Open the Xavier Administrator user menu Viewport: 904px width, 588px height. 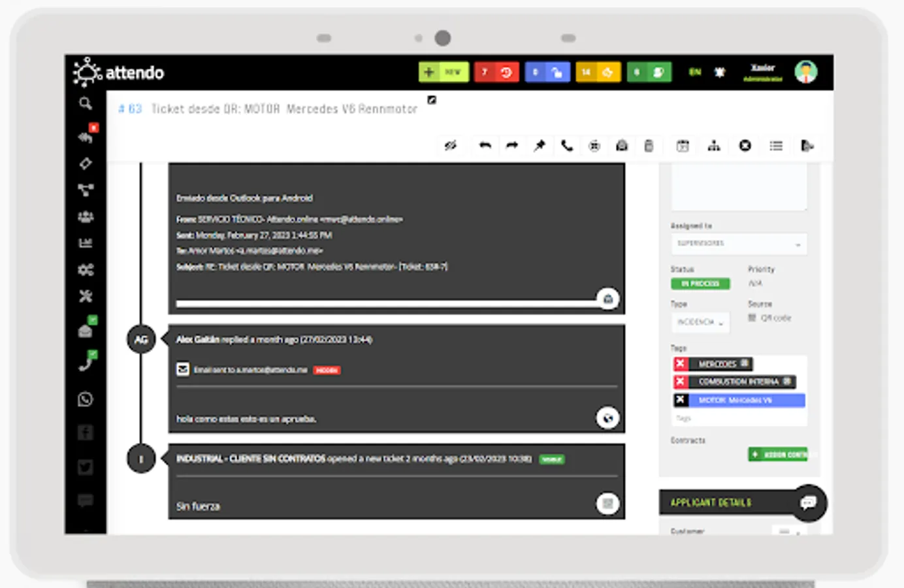(x=763, y=73)
